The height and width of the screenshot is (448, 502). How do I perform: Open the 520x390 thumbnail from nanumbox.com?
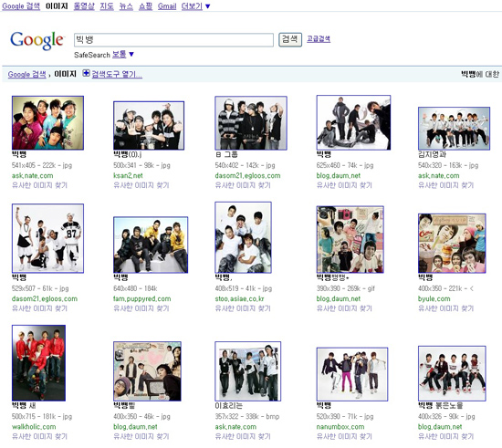(x=352, y=374)
